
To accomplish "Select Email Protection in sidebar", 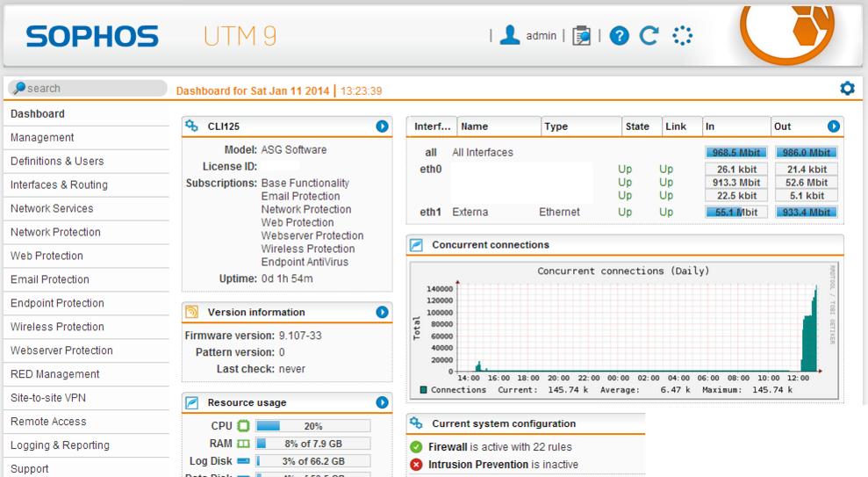I will (x=86, y=279).
